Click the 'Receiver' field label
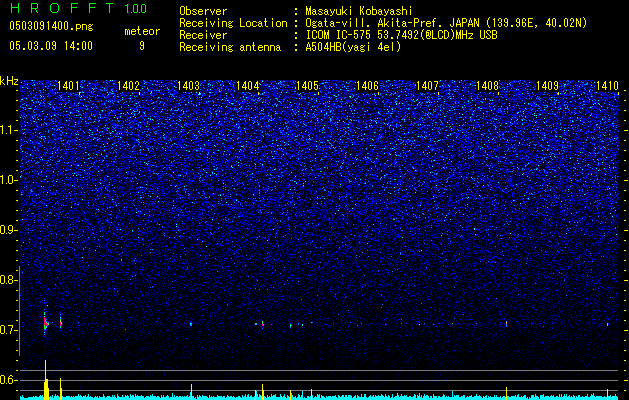 click(203, 35)
